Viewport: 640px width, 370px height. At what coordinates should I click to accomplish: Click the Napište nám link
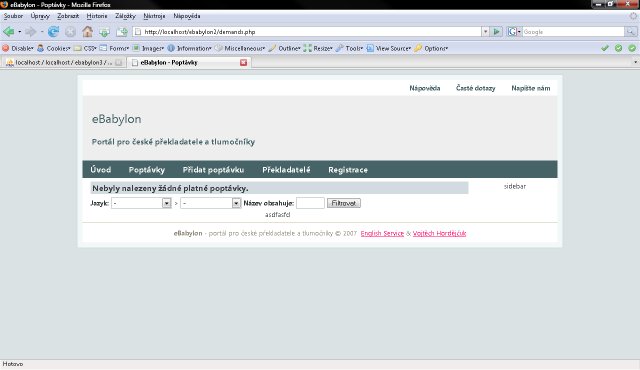point(531,88)
